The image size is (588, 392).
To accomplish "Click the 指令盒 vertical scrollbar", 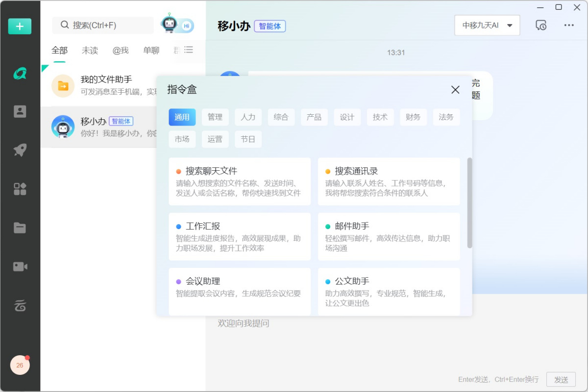I will pyautogui.click(x=469, y=203).
